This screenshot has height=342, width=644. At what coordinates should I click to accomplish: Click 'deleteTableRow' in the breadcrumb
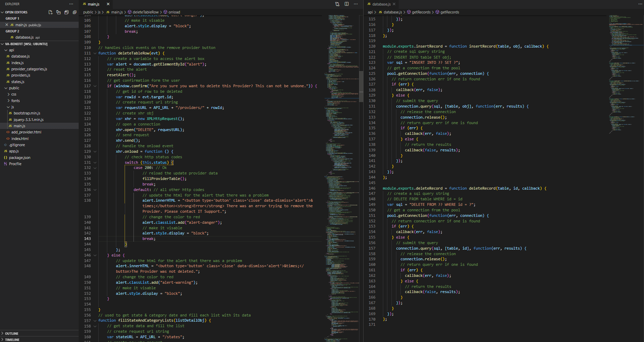coord(146,12)
